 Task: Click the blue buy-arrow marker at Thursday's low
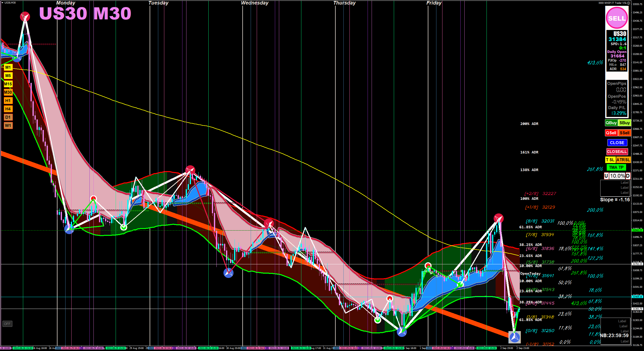[402, 331]
